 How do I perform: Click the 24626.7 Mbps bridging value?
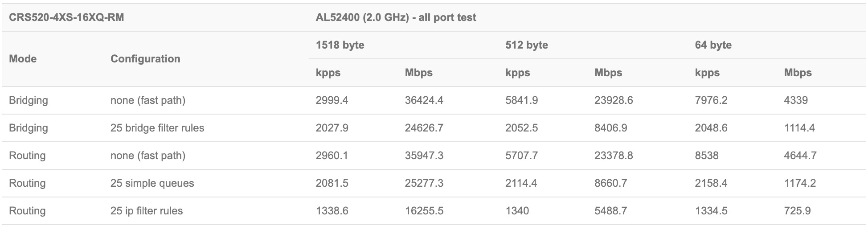pos(424,128)
